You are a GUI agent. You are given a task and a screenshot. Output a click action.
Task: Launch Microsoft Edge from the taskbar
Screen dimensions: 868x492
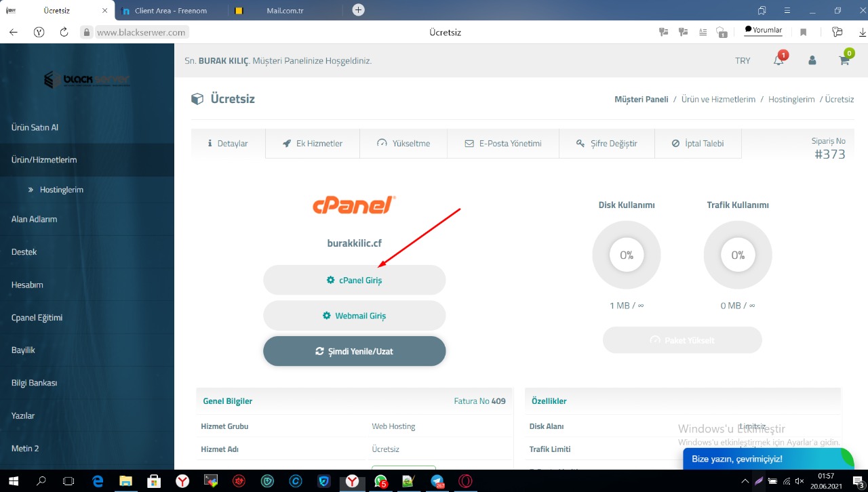(x=97, y=480)
